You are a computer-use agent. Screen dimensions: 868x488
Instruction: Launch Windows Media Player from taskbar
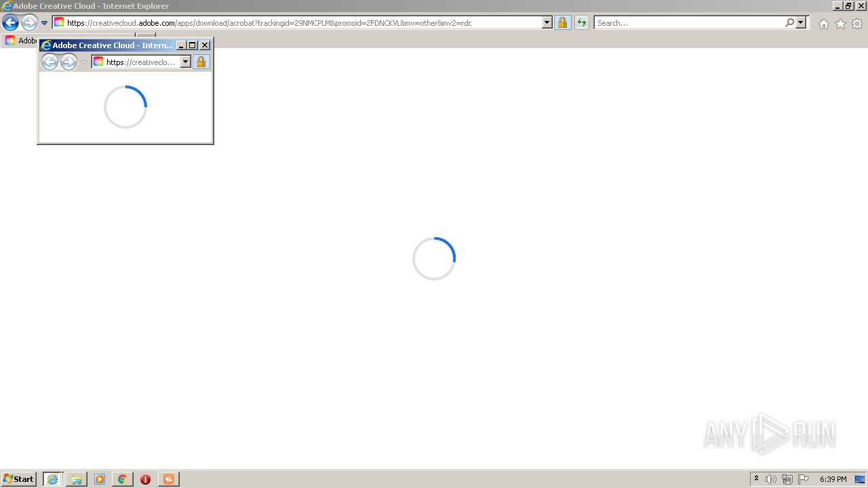tap(100, 479)
